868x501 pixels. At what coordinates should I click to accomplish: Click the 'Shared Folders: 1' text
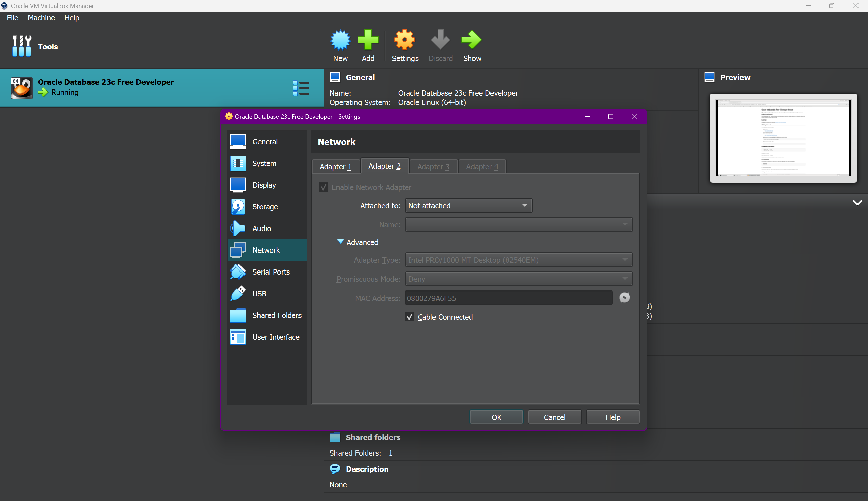[x=361, y=453]
